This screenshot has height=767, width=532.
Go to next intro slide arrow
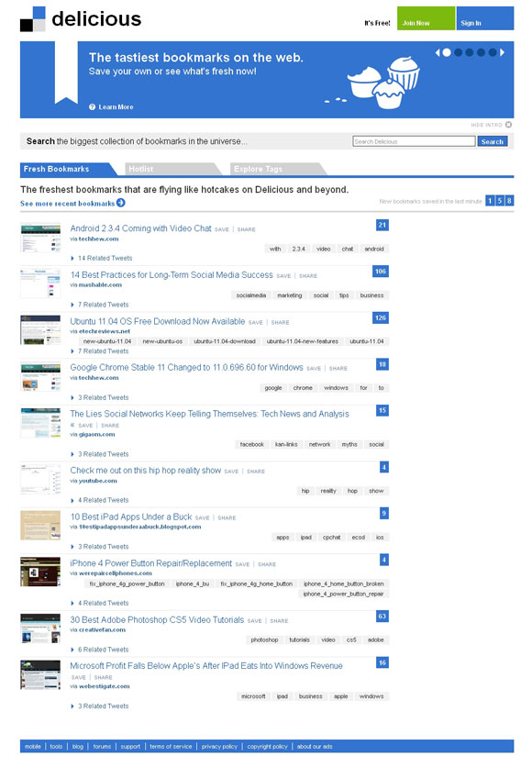click(502, 52)
